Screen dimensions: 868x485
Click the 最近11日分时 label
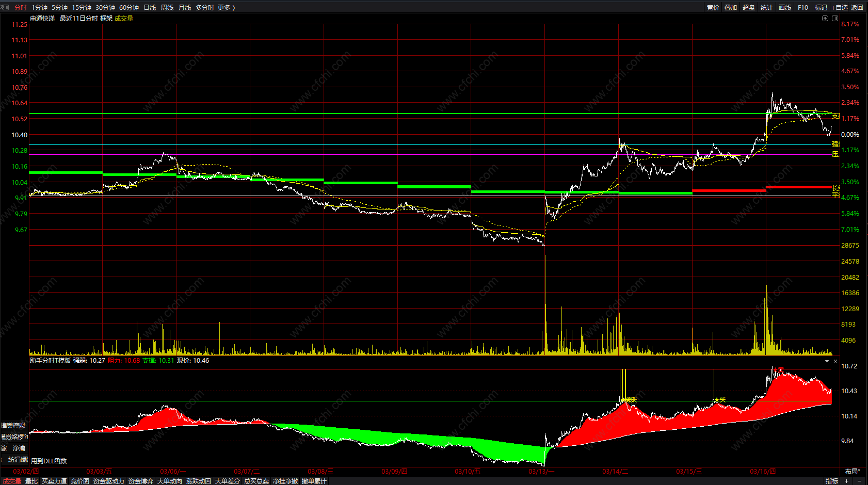(79, 19)
